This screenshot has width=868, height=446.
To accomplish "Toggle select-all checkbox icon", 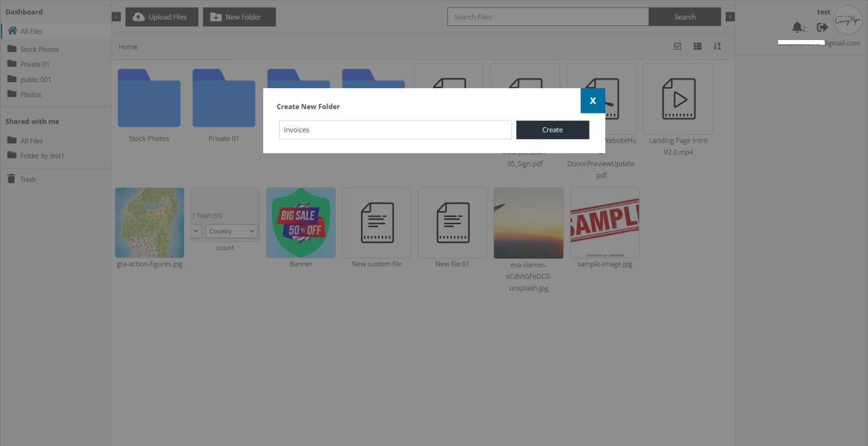I will point(678,46).
